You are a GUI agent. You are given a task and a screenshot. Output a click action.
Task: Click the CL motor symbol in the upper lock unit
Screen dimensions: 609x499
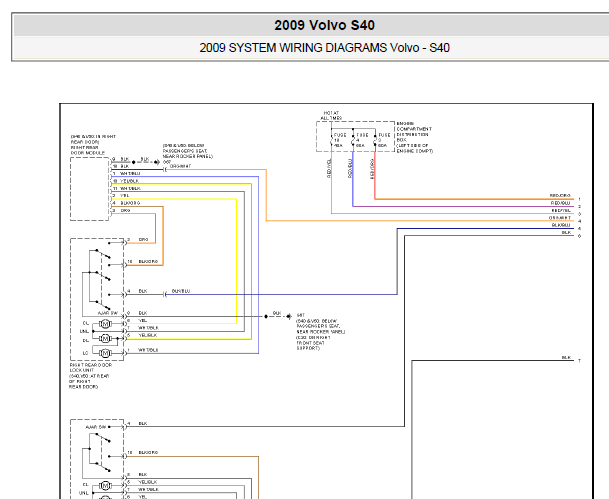pyautogui.click(x=105, y=324)
